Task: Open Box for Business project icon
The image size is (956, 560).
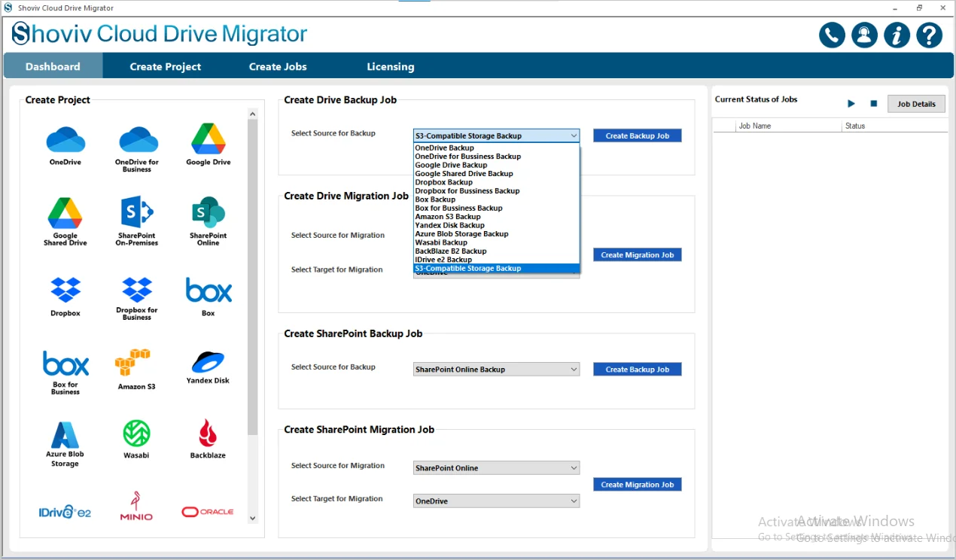Action: 65,373
